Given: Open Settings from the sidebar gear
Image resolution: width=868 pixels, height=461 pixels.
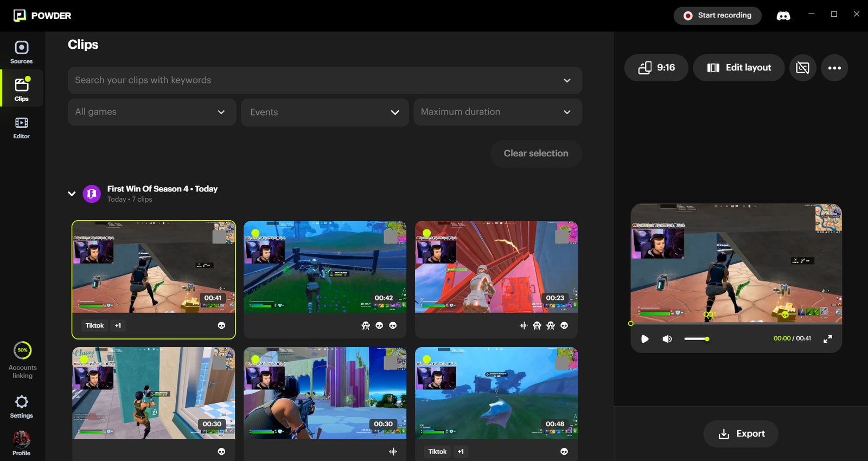Looking at the screenshot, I should [22, 406].
